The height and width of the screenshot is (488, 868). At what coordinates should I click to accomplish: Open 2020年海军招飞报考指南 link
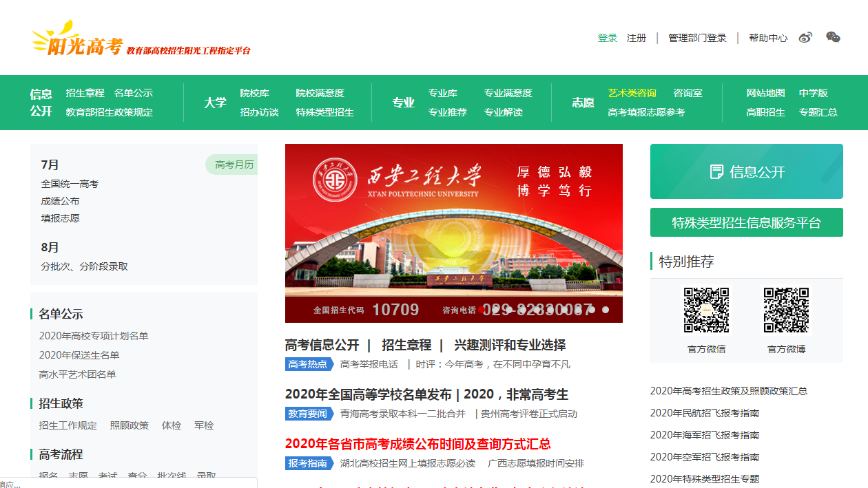point(705,435)
